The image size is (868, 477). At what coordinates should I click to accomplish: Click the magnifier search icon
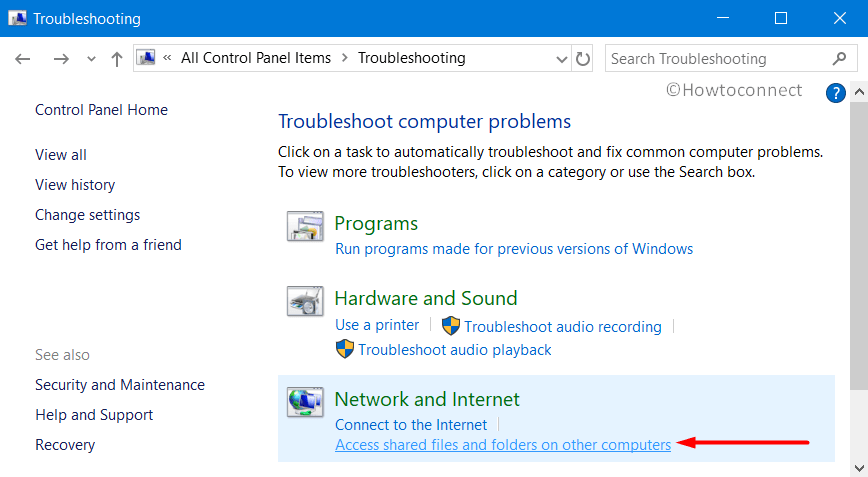pos(839,58)
